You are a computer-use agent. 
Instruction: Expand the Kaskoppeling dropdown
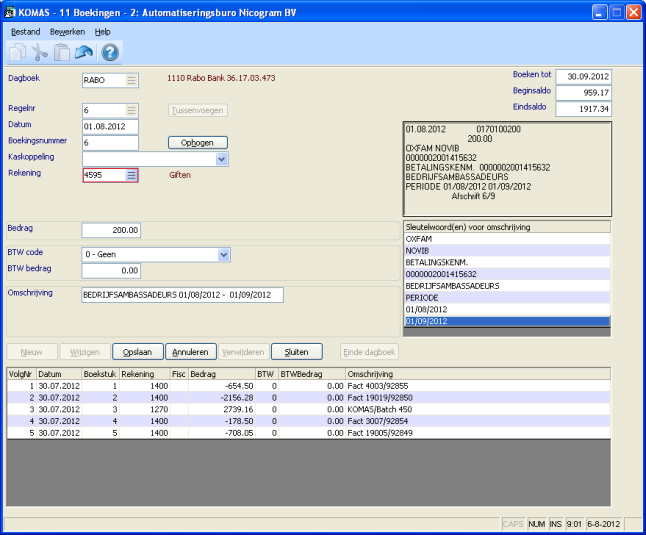click(222, 159)
